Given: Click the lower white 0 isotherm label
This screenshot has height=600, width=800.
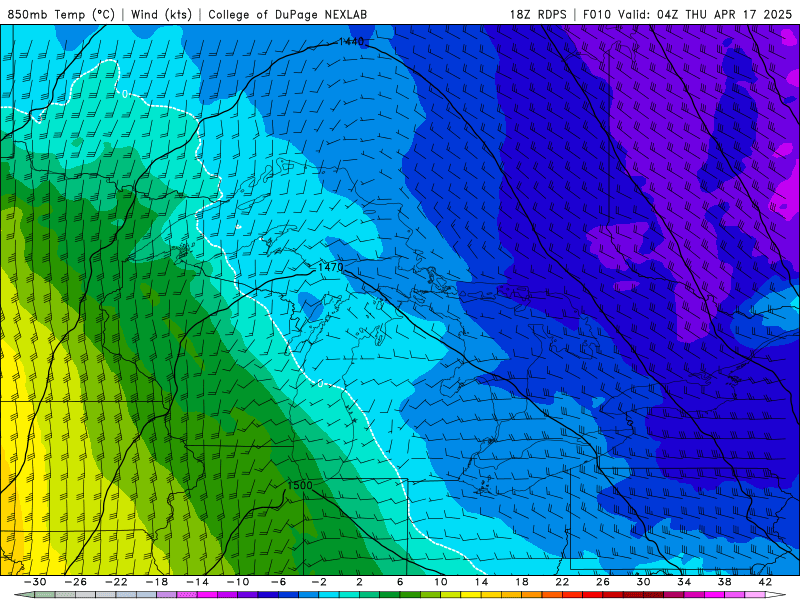Looking at the screenshot, I should tap(320, 383).
